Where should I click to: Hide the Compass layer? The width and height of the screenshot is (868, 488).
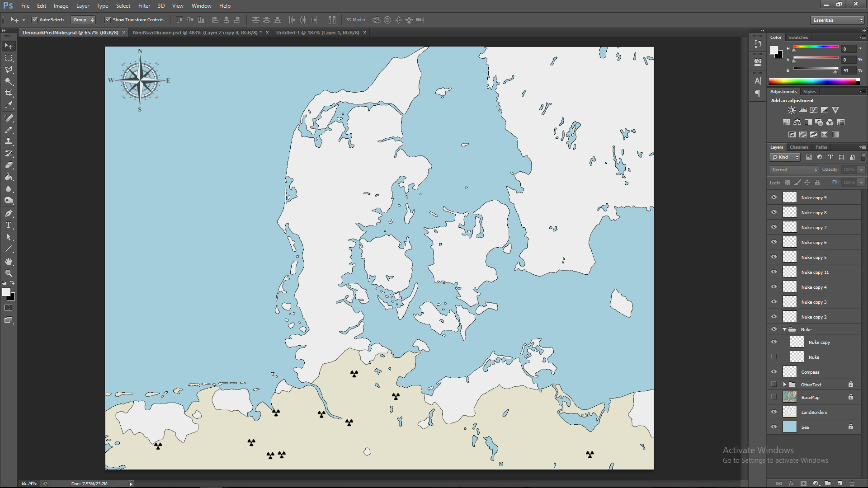(x=774, y=372)
